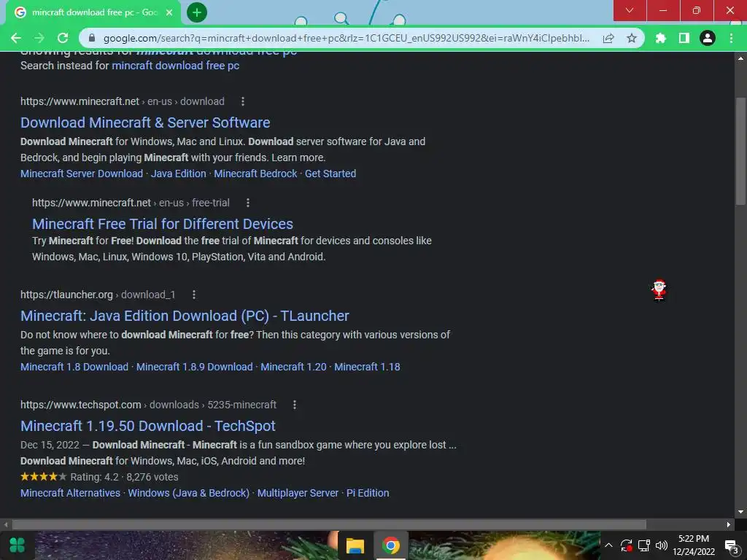Click scroll up arrow of vertical scrollbar
Screen dimensions: 747x560
740,58
